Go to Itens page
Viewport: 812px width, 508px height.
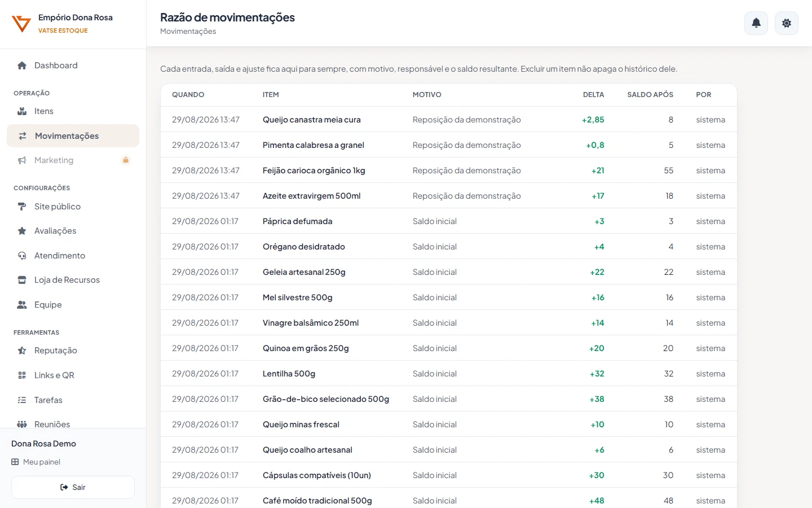click(x=73, y=111)
